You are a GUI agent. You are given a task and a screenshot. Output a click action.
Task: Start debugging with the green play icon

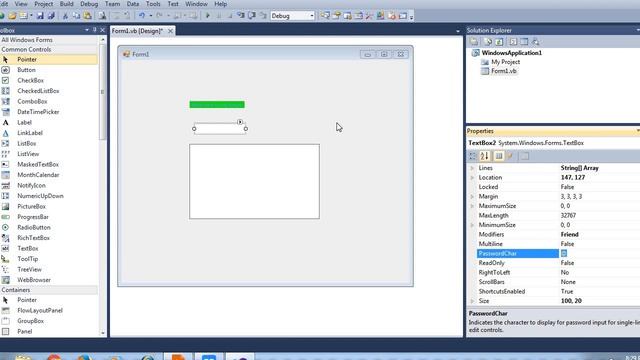pyautogui.click(x=208, y=16)
